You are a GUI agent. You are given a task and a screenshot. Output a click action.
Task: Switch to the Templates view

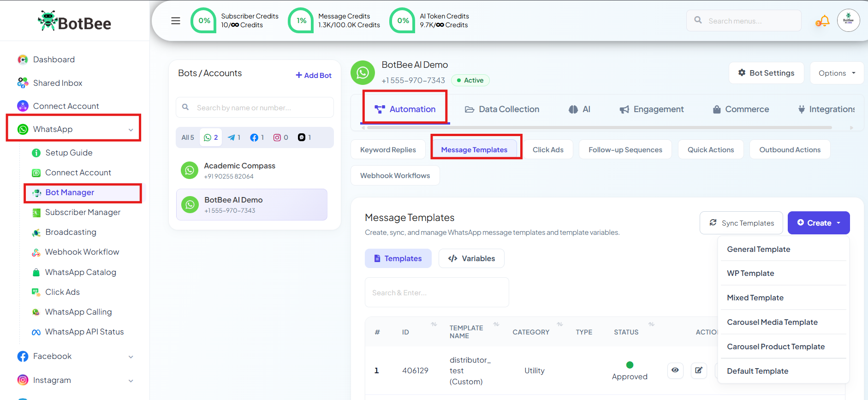tap(398, 258)
